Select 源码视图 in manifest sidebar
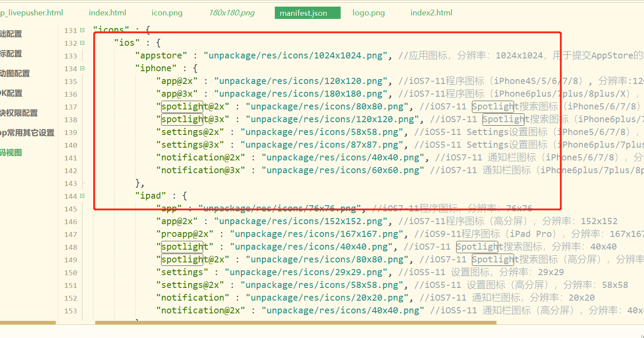 [x=11, y=153]
